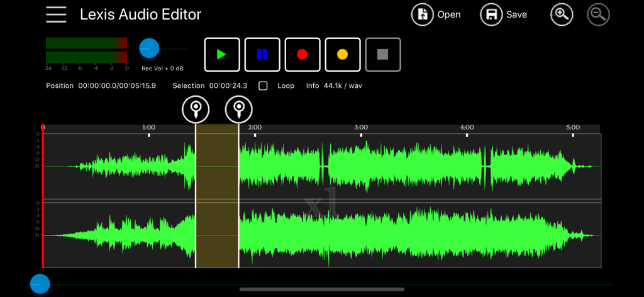
Task: Click the Info 44.1k / wav text
Action: click(334, 86)
